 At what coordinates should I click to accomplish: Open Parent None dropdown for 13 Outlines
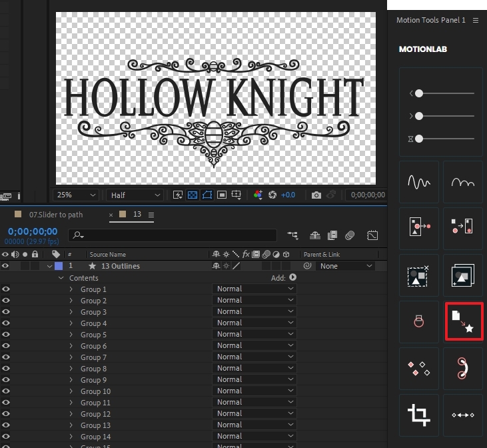(x=345, y=266)
